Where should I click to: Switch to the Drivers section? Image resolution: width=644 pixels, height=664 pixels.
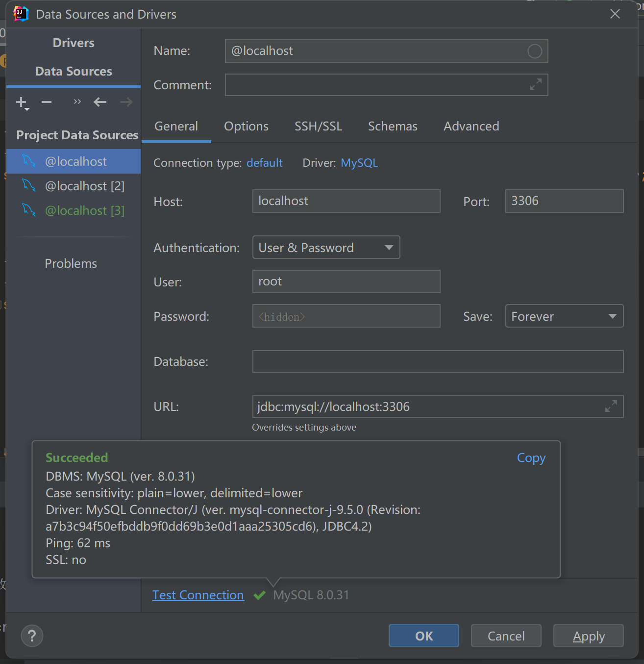[74, 43]
